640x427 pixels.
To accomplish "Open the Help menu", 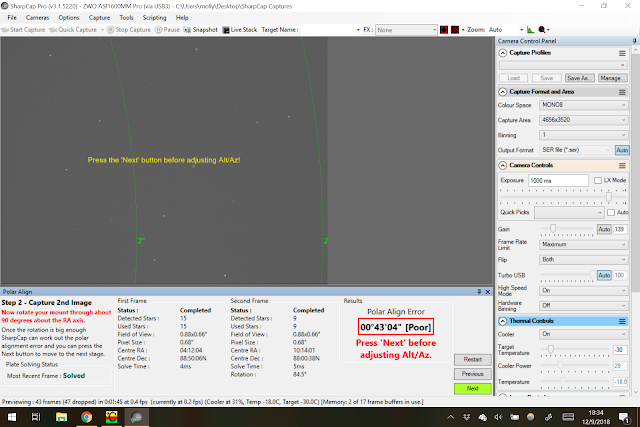I will (182, 18).
